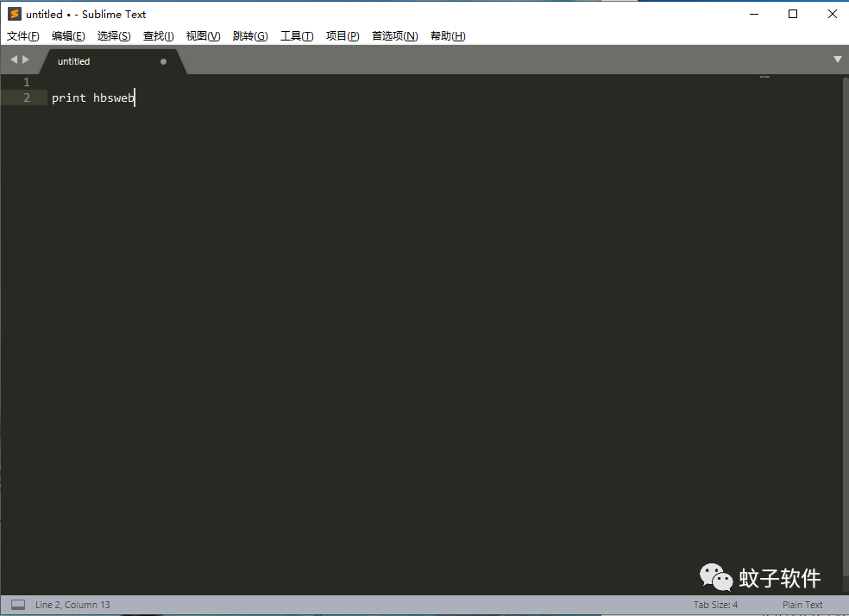The height and width of the screenshot is (616, 849).
Task: Place cursor in 'print hbsweb' text
Action: tap(92, 98)
